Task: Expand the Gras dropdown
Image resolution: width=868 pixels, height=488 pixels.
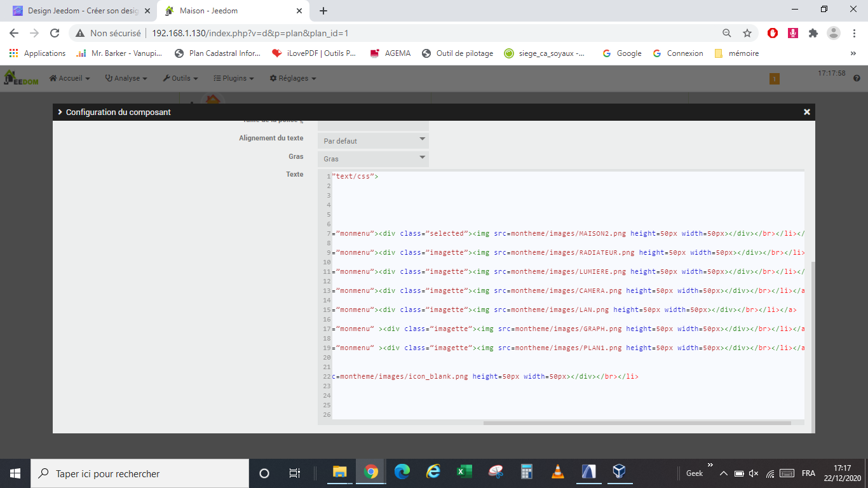Action: [x=373, y=159]
